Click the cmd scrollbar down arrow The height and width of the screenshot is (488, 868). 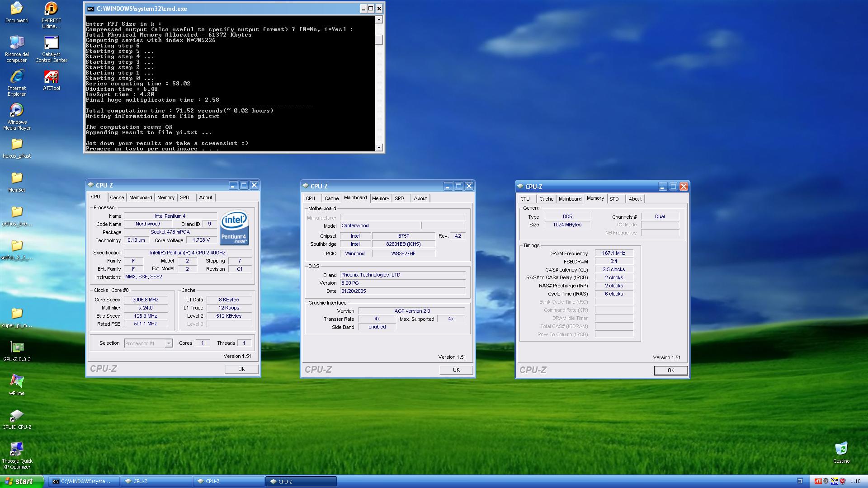coord(379,147)
